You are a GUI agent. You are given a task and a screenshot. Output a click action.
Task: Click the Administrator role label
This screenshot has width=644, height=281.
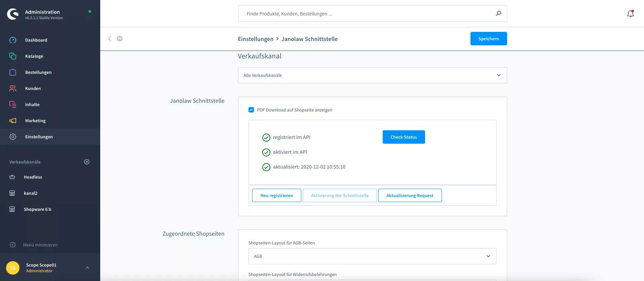point(39,271)
